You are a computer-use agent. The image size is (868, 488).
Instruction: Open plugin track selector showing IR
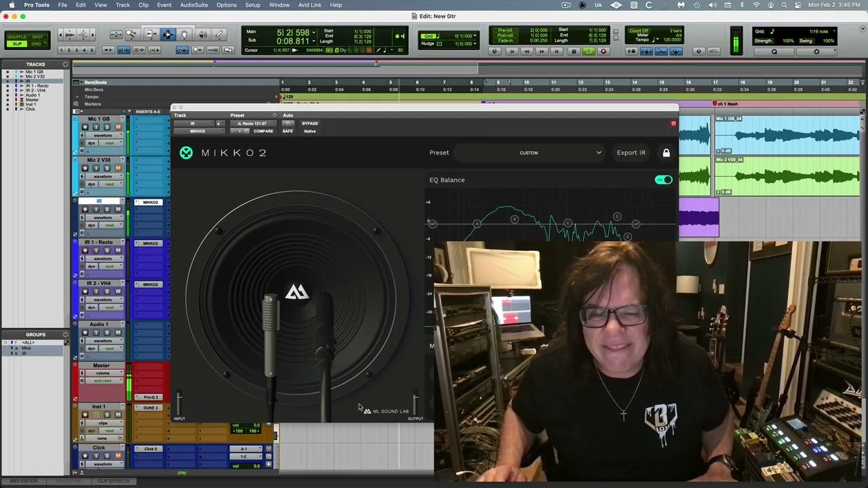[194, 123]
